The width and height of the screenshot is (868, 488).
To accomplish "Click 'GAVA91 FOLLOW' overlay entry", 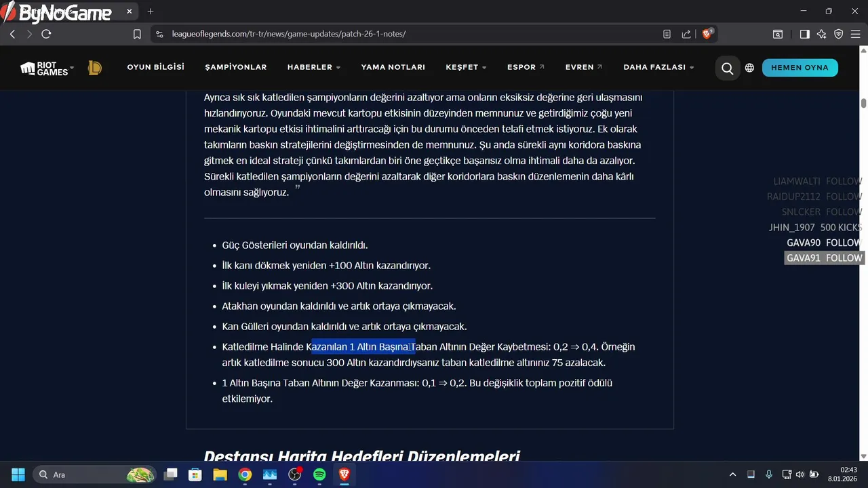I will click(x=824, y=258).
